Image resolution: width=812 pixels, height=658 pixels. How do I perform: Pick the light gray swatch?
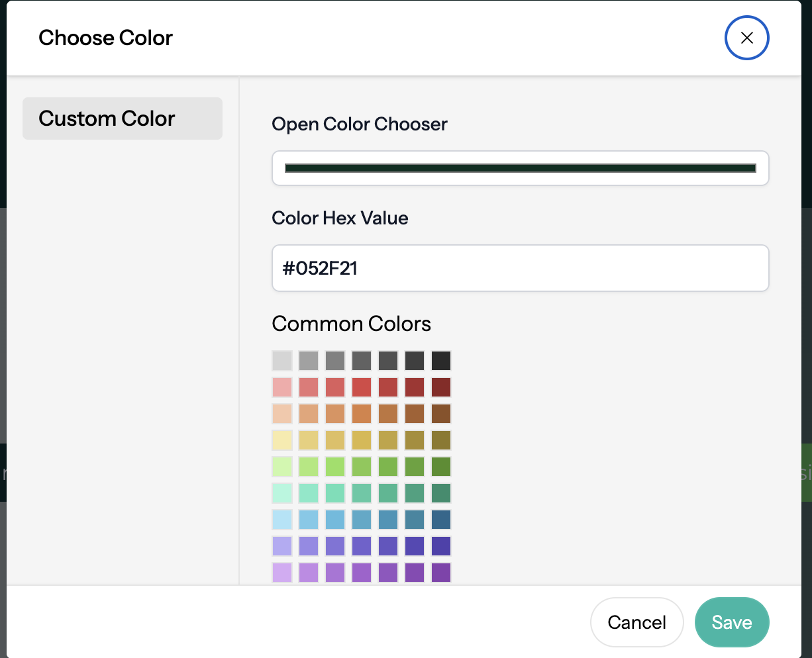[x=281, y=360]
